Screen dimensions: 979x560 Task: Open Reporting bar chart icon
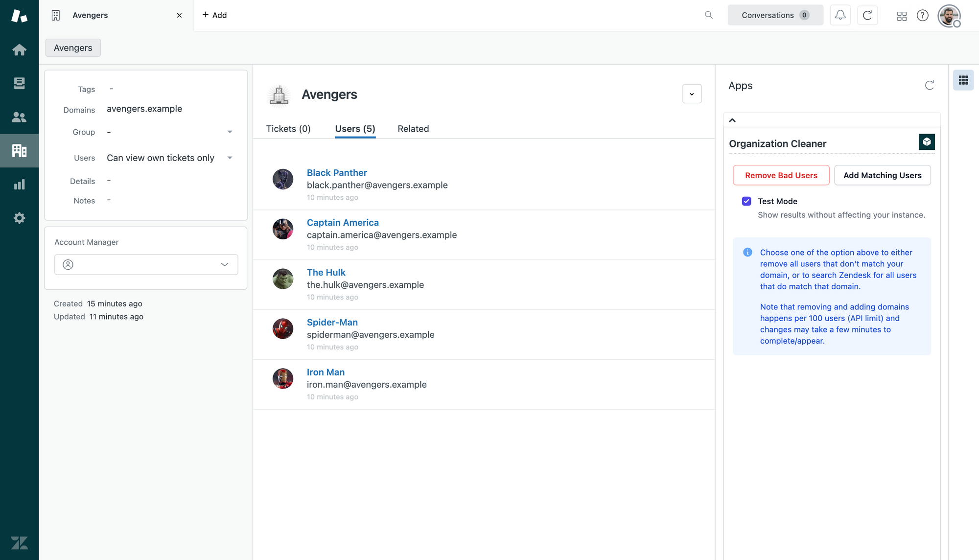19,185
